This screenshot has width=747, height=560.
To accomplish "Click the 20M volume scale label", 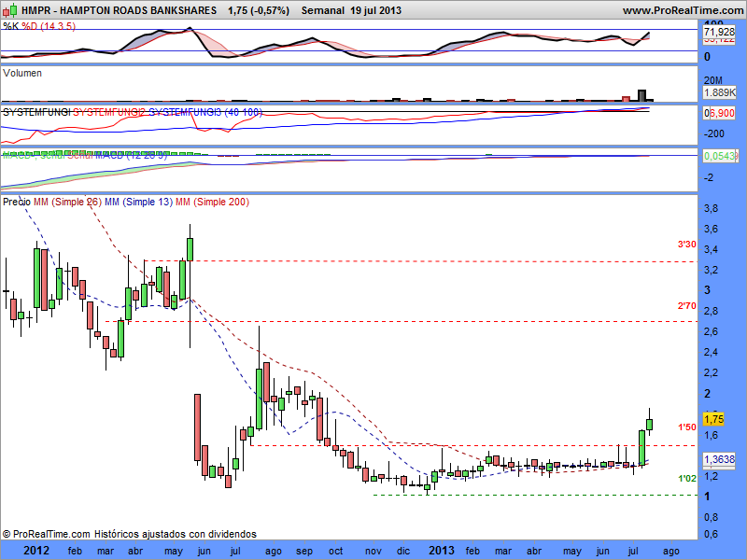I will 713,80.
